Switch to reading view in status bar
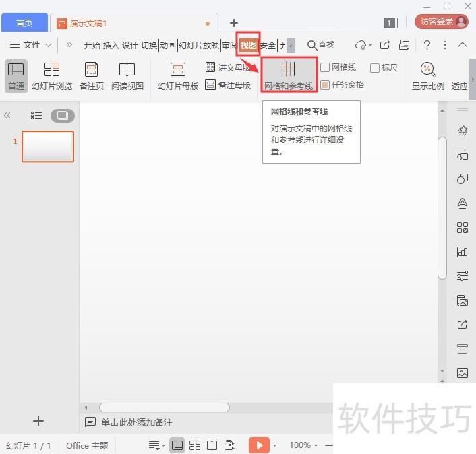 [212, 445]
